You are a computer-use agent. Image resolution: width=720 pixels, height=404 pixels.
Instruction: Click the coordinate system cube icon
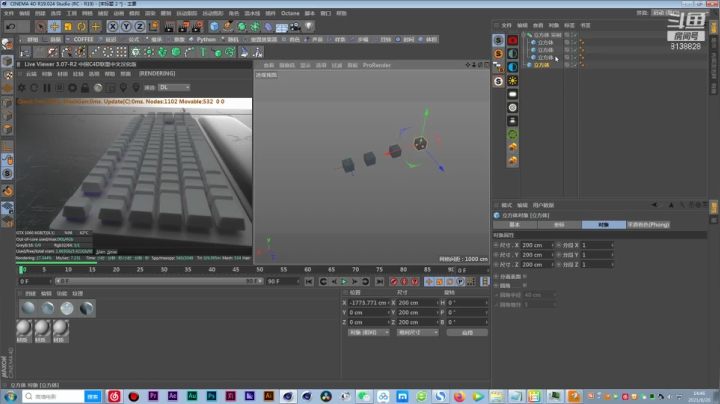[x=153, y=27]
